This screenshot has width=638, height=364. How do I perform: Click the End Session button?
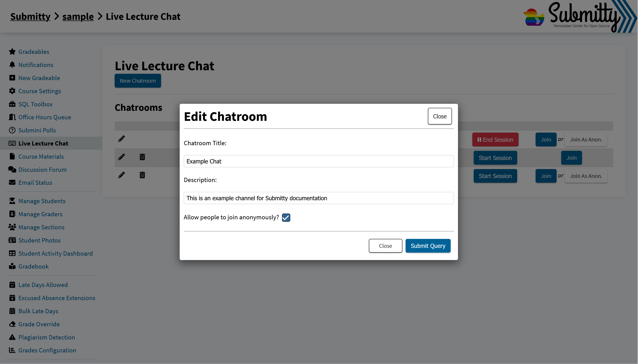pyautogui.click(x=495, y=140)
